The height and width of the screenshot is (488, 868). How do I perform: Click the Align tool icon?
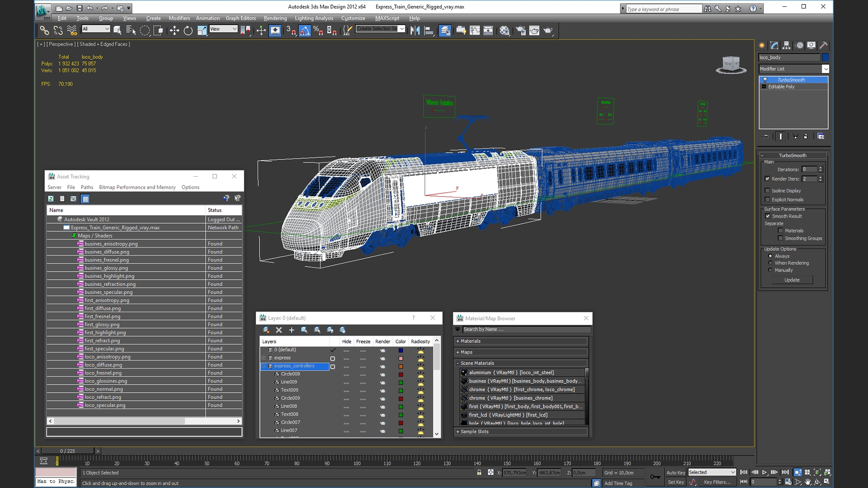tap(429, 30)
